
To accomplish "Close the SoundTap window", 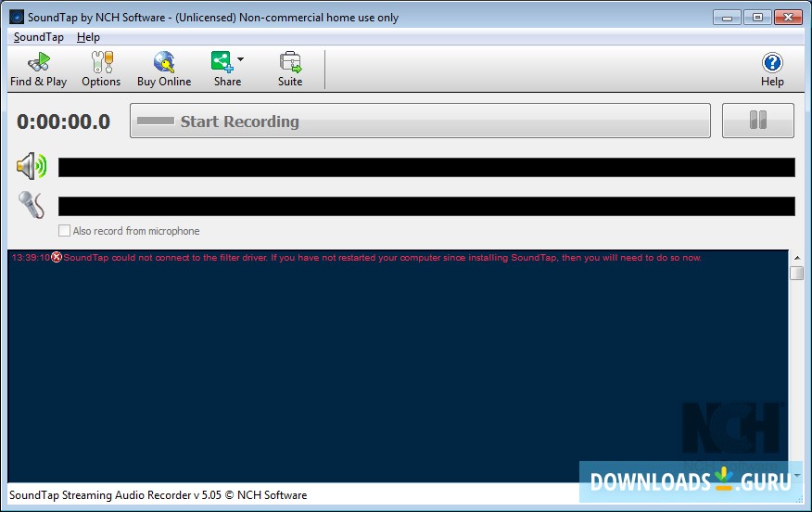I will tap(788, 18).
